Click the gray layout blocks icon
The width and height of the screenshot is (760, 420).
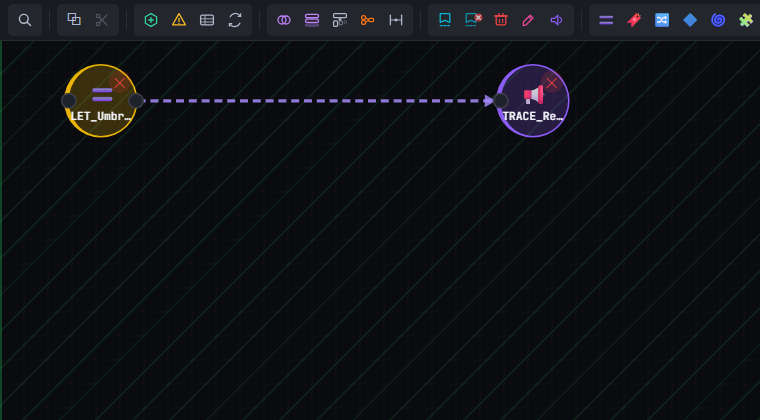pyautogui.click(x=340, y=20)
